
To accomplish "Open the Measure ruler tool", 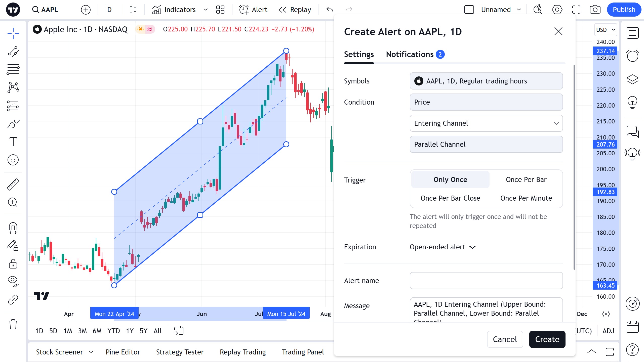I will (x=13, y=184).
